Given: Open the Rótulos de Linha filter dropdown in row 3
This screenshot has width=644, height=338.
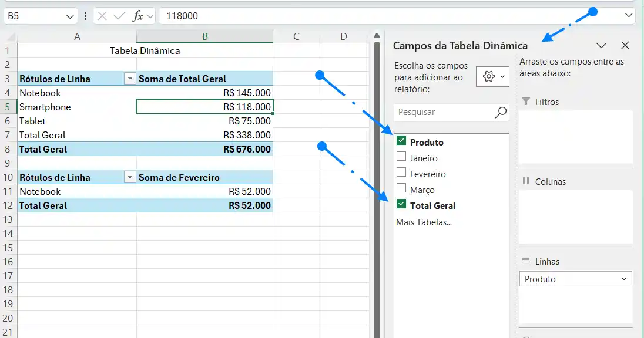Looking at the screenshot, I should (129, 78).
